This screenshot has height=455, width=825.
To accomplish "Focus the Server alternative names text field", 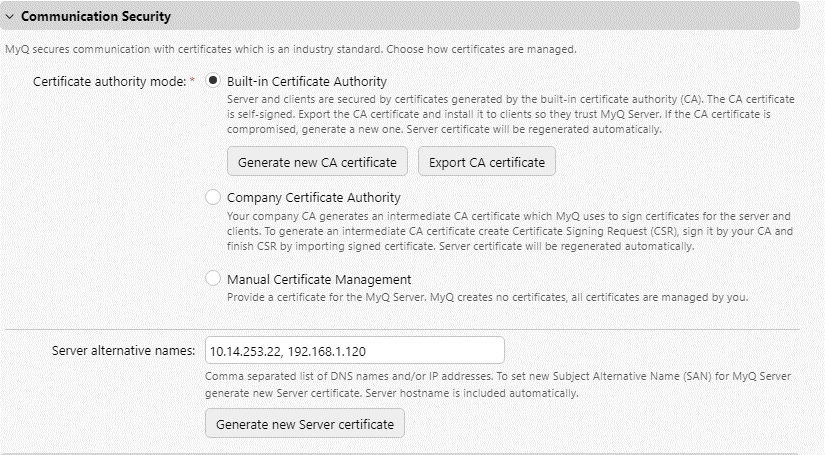I will [354, 351].
